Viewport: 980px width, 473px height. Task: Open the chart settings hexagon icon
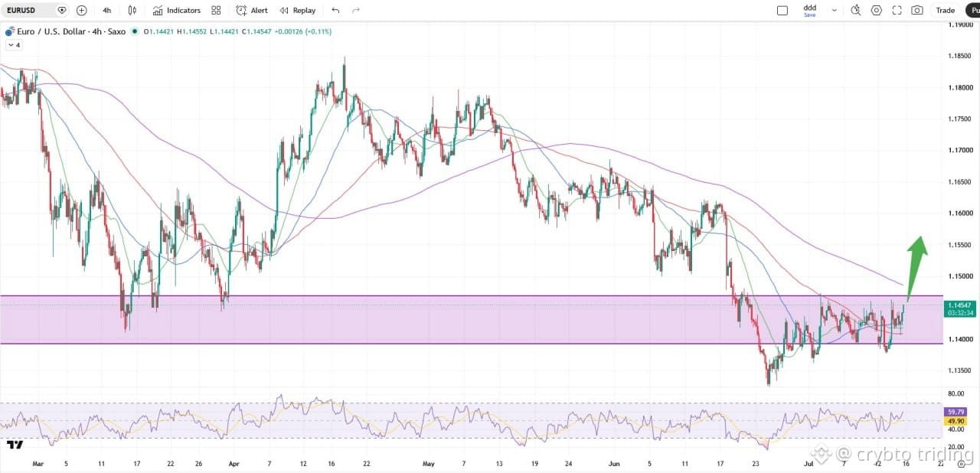(877, 10)
